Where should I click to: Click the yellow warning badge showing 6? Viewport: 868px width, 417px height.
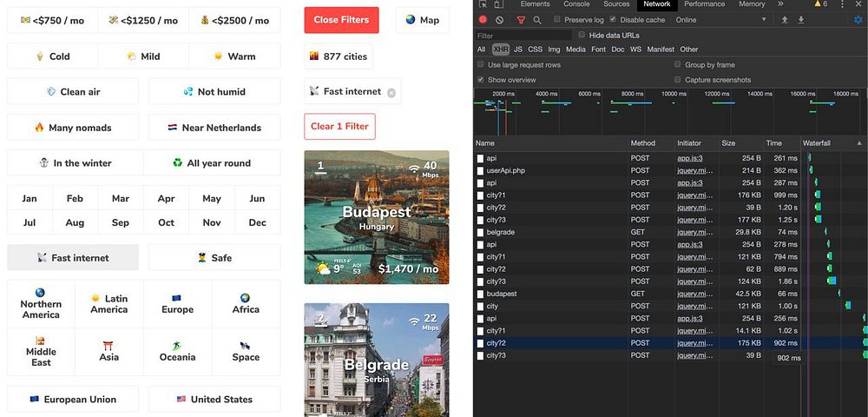pyautogui.click(x=821, y=3)
